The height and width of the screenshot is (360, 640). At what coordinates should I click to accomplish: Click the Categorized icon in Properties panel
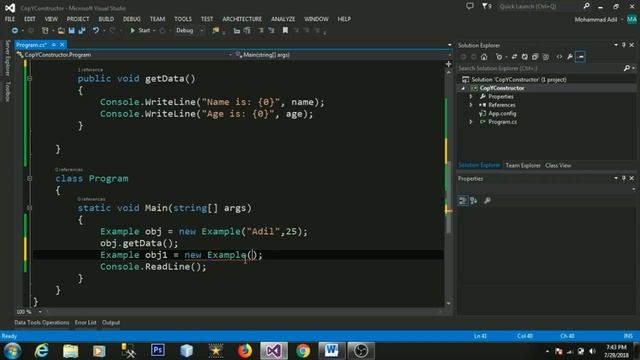tap(463, 200)
